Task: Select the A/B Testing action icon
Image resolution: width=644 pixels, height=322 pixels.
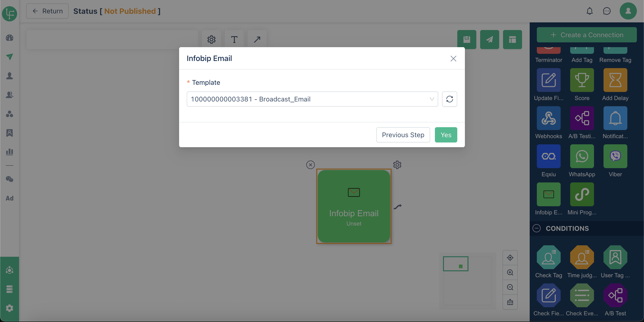Action: [582, 118]
